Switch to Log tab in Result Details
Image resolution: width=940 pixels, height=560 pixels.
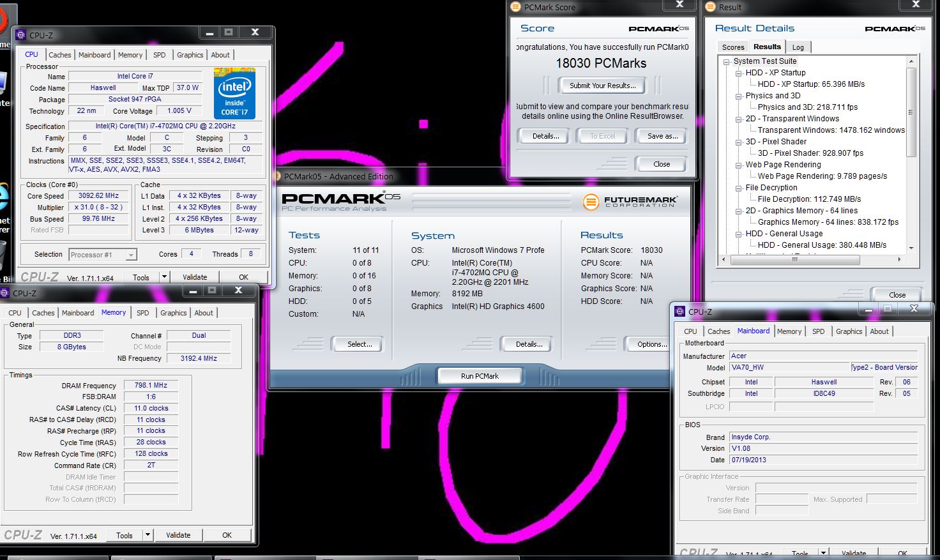pyautogui.click(x=798, y=47)
